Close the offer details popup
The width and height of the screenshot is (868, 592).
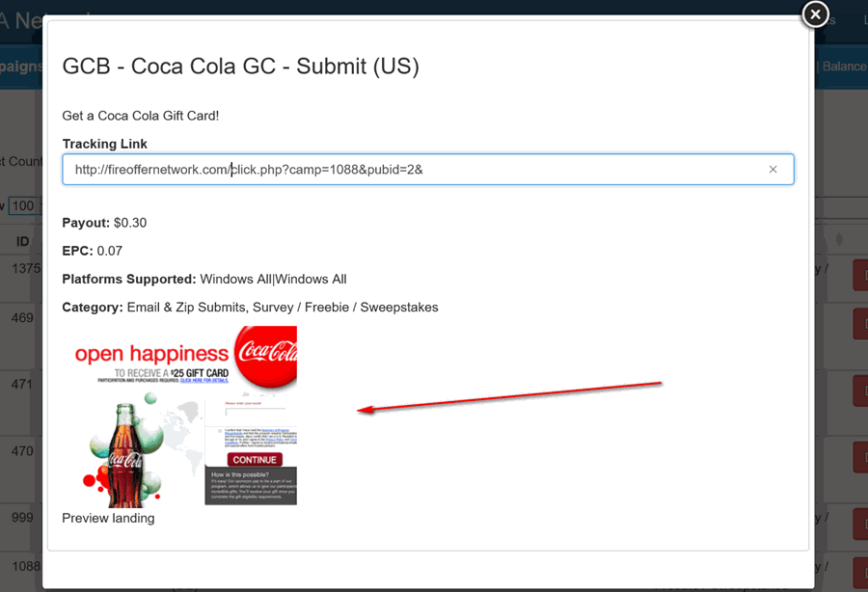[x=815, y=14]
